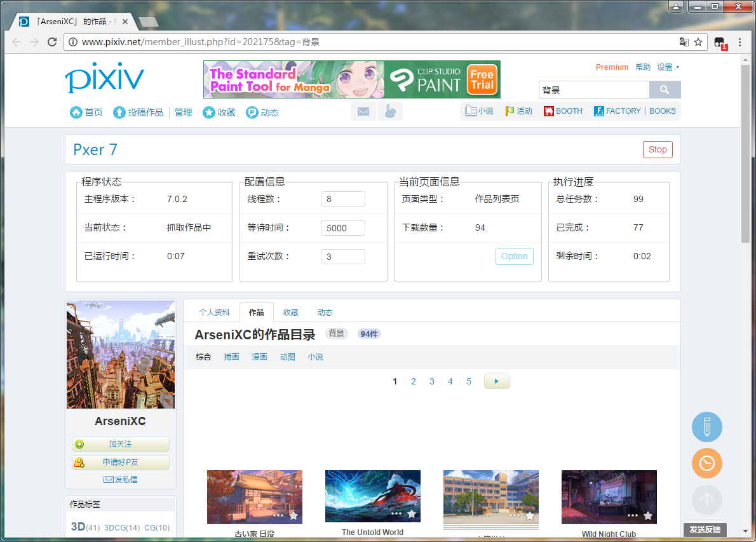Open 活动 events flag link
The width and height of the screenshot is (756, 542).
[x=519, y=111]
